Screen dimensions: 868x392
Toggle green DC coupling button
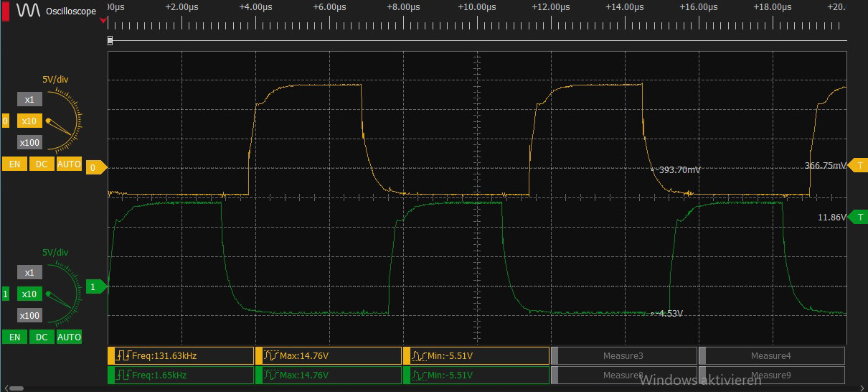[x=42, y=337]
